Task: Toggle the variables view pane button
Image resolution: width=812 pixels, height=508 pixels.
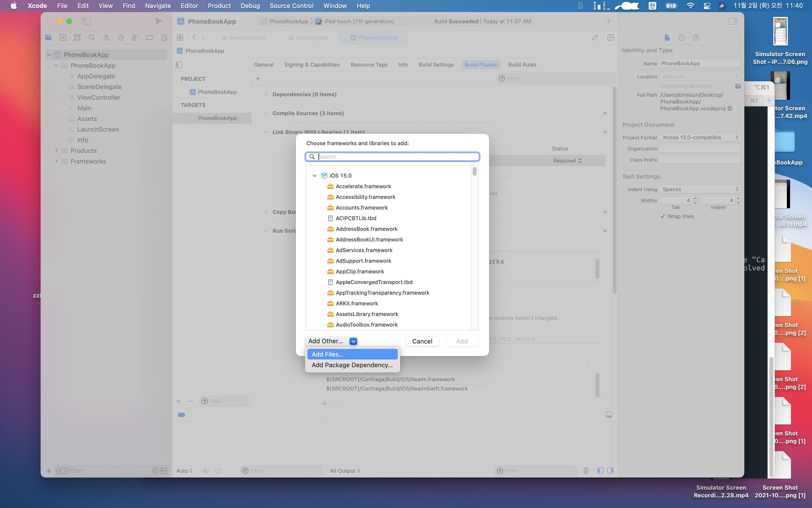Action: coord(600,471)
